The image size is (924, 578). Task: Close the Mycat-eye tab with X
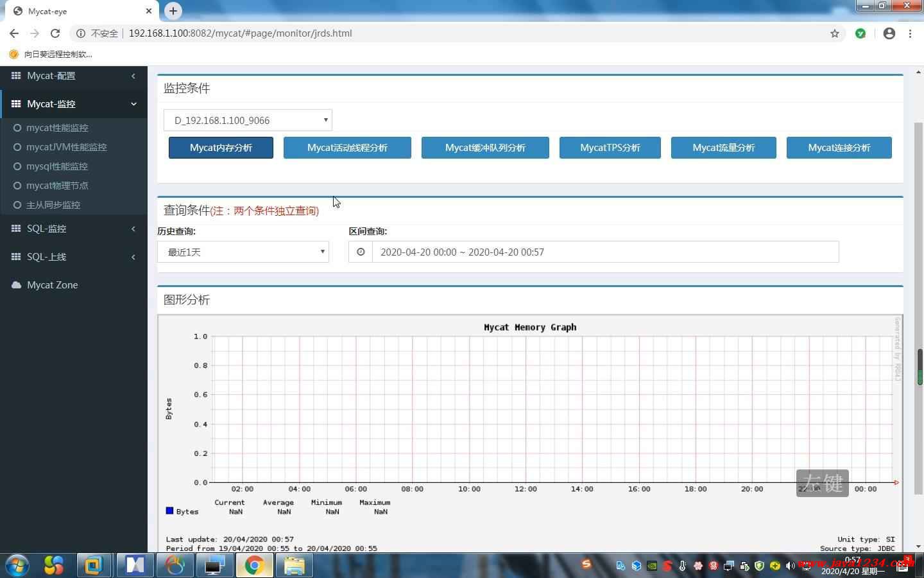[x=148, y=11]
